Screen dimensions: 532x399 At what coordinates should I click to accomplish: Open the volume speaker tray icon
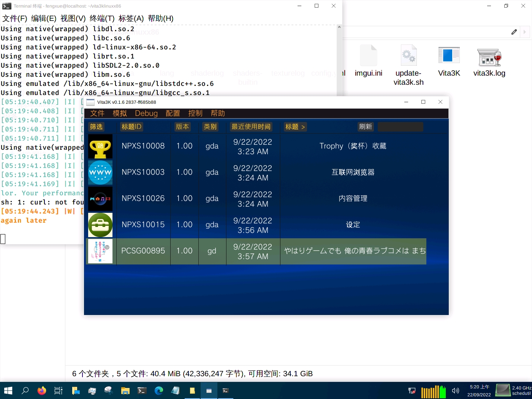pyautogui.click(x=456, y=391)
